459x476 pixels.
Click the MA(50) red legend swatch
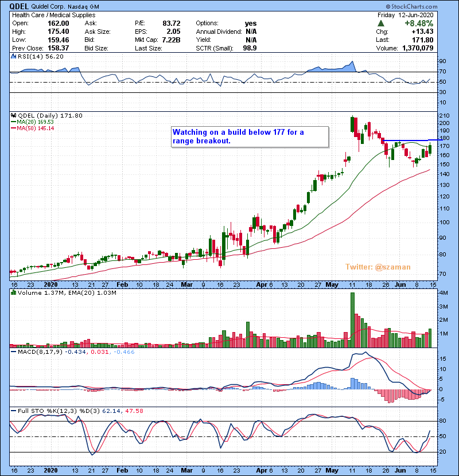tap(14, 128)
